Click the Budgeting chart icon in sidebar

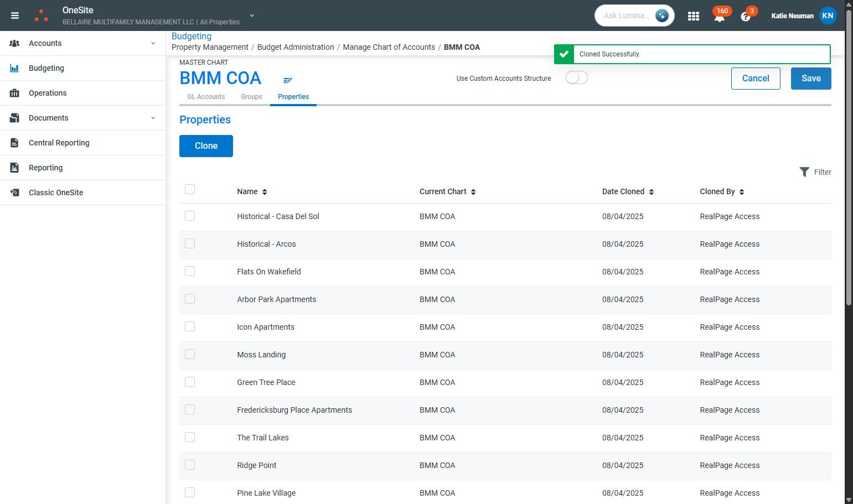pyautogui.click(x=14, y=68)
